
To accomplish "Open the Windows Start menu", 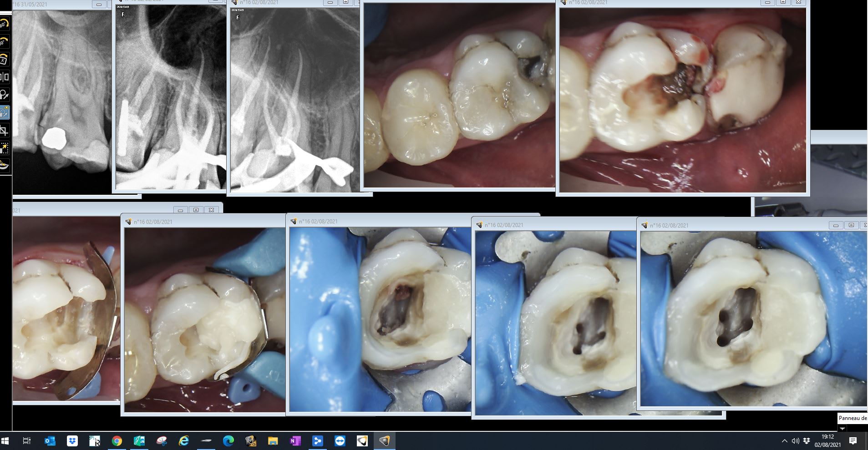I will [5, 441].
